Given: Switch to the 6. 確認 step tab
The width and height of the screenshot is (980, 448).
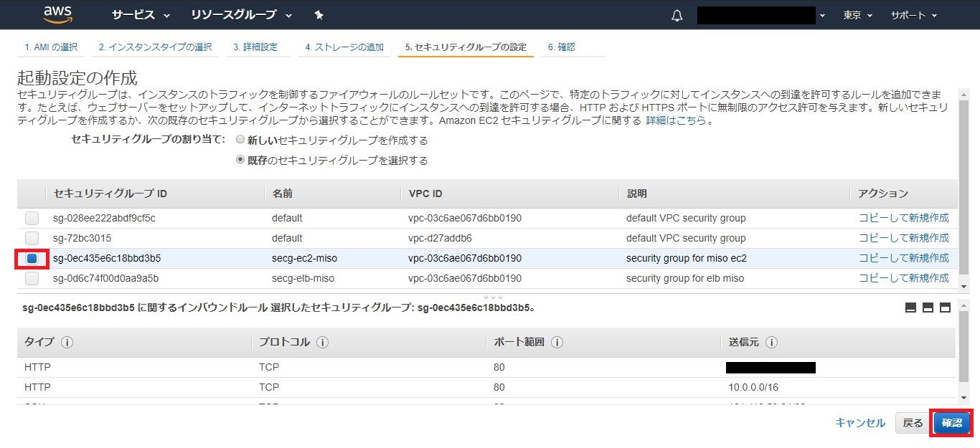Looking at the screenshot, I should pos(561,47).
